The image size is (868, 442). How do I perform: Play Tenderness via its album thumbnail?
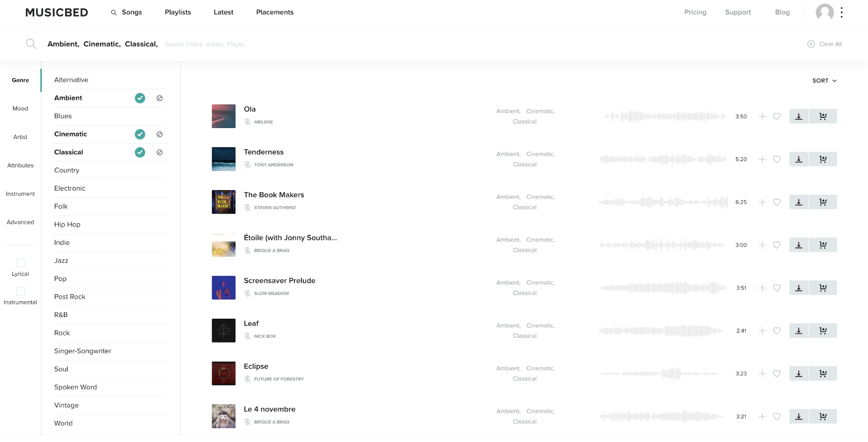[x=224, y=159]
